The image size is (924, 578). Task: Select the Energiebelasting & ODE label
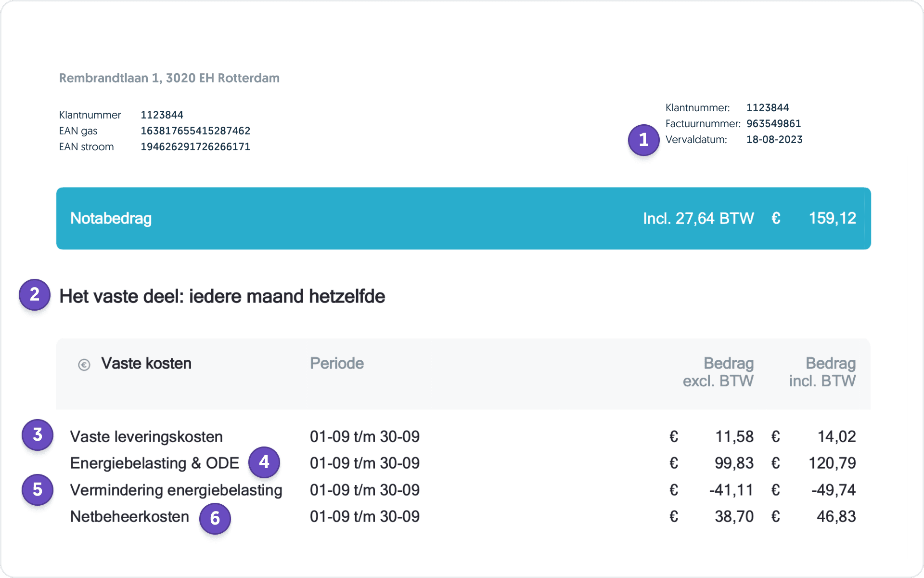[x=154, y=463]
